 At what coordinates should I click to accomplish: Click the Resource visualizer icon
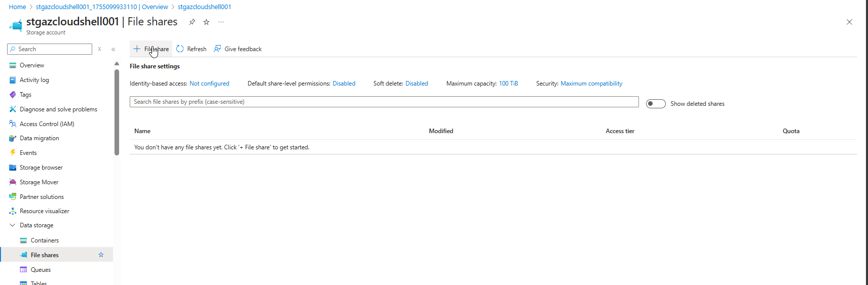[x=13, y=211]
